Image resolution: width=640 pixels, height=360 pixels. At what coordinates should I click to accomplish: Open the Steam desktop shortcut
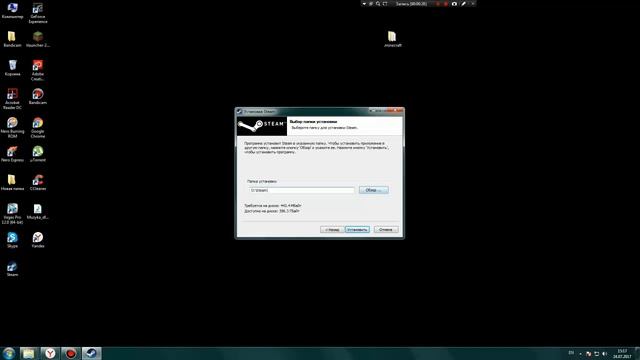[12, 269]
